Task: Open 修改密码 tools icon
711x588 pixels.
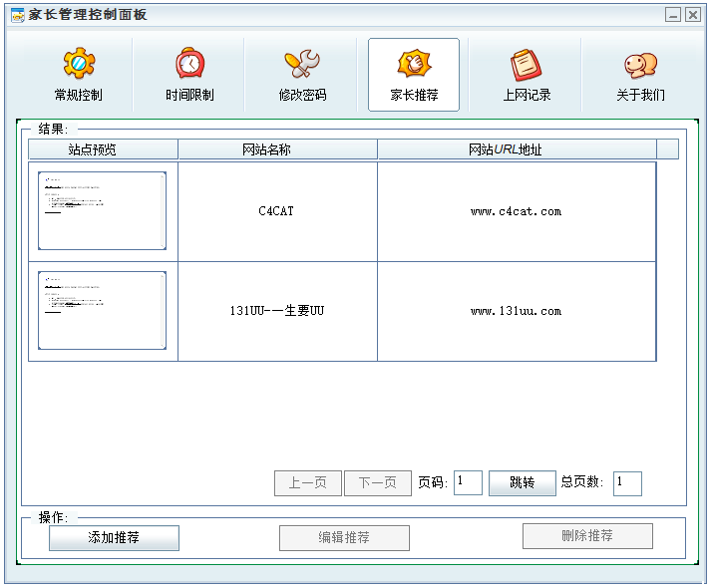Action: 301,65
